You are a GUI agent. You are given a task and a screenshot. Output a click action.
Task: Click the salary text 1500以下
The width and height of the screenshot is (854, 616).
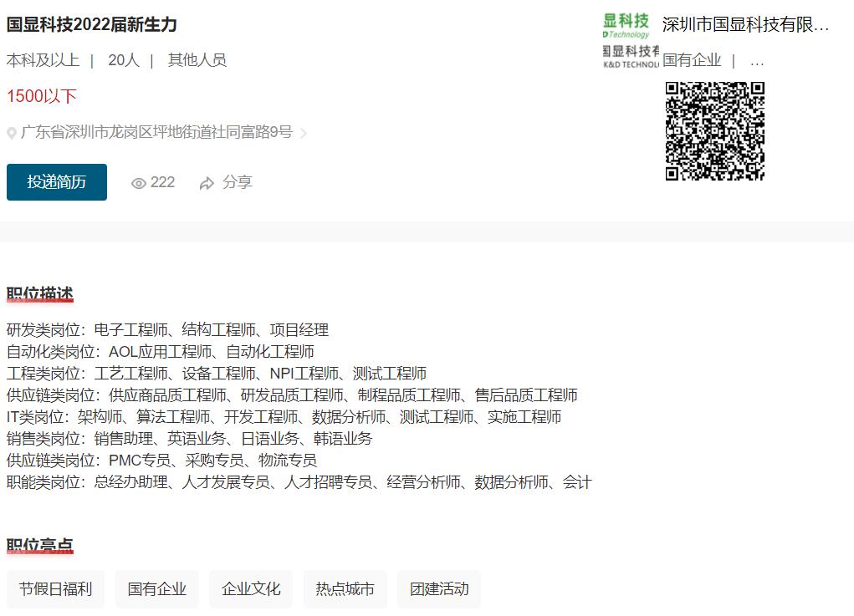pyautogui.click(x=41, y=96)
